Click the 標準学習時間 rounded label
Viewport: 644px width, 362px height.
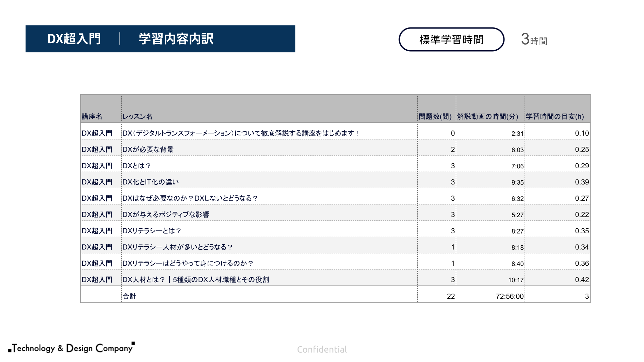[x=451, y=40]
